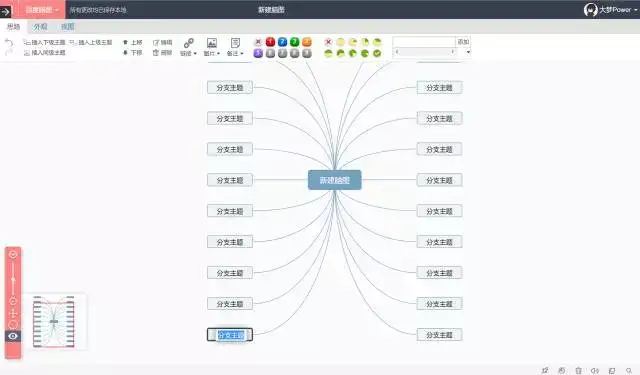Click the crosshair pan icon on navigator bar
The image size is (640, 375).
[x=13, y=313]
